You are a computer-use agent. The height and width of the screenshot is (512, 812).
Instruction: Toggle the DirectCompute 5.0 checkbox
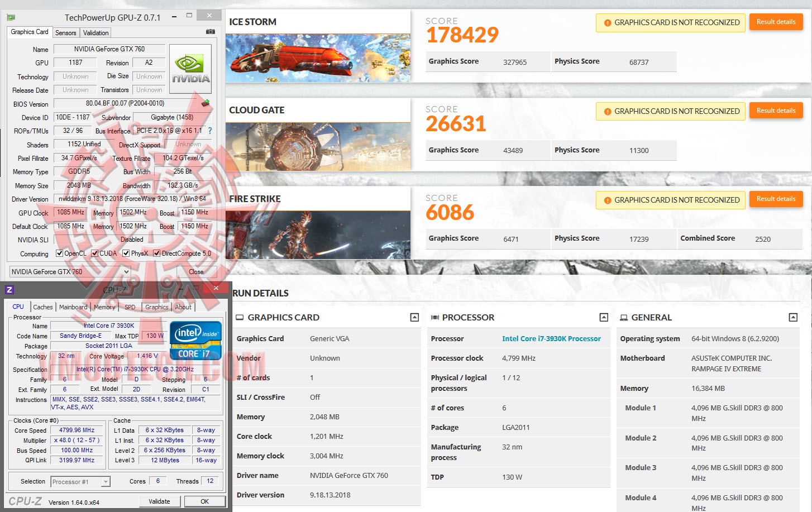coord(157,253)
